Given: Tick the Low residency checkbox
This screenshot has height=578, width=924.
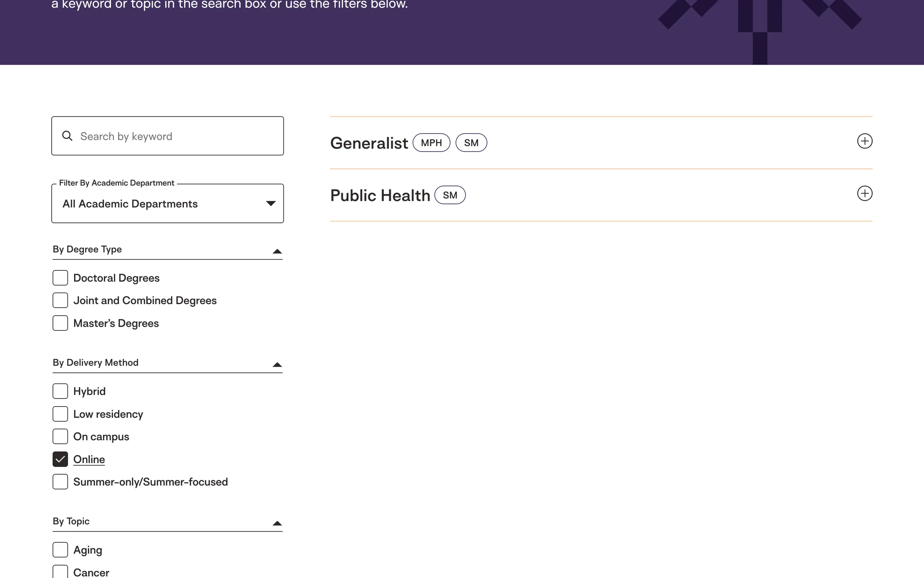Looking at the screenshot, I should [x=60, y=414].
